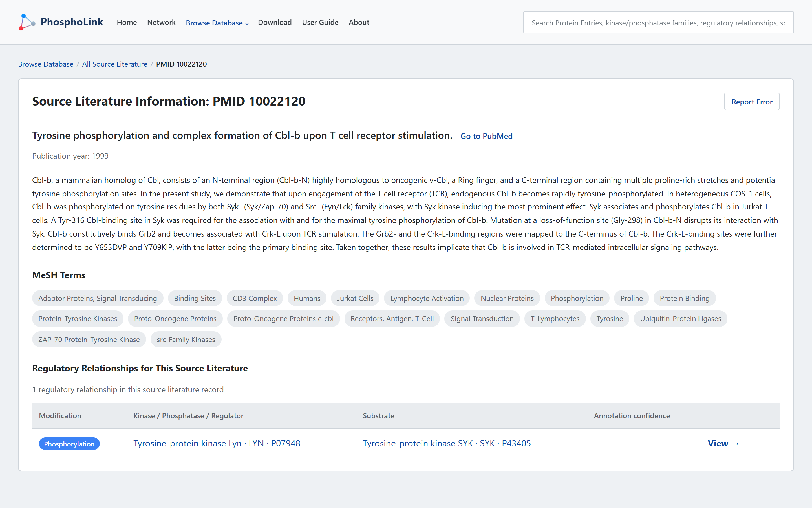Click the Report Error button
Screen dimensions: 812x508
(752, 102)
